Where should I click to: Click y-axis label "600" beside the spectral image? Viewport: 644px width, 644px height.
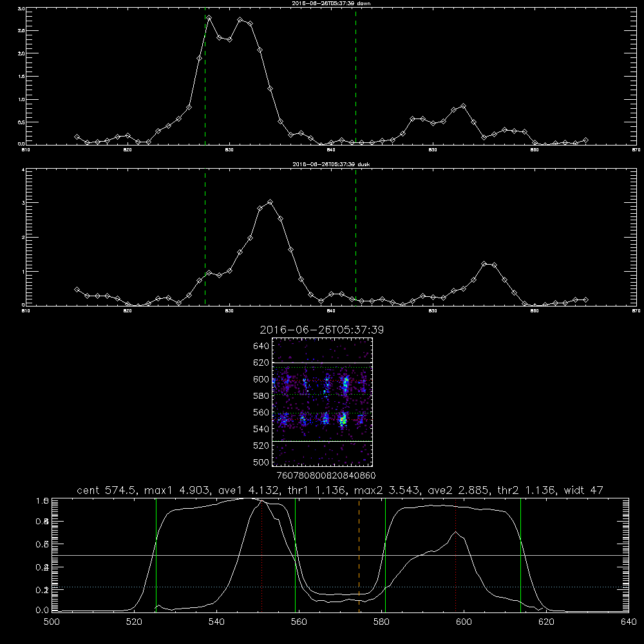(x=261, y=379)
